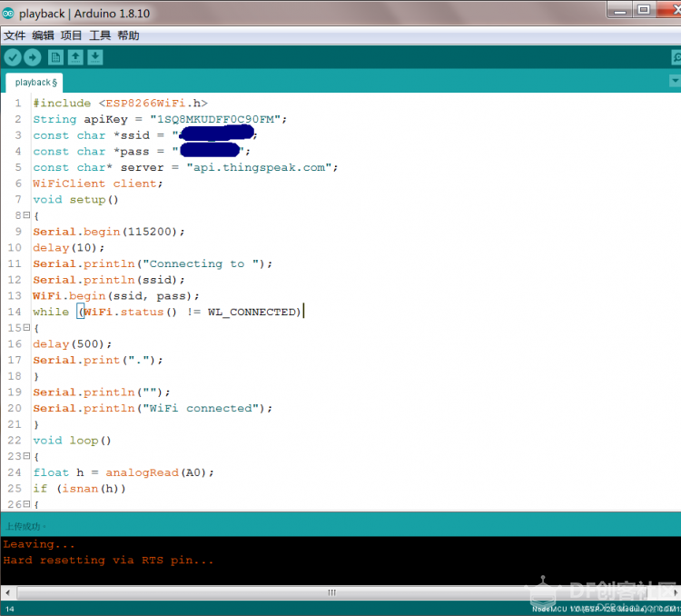Click the if (isnan(h)) line

tap(80, 489)
